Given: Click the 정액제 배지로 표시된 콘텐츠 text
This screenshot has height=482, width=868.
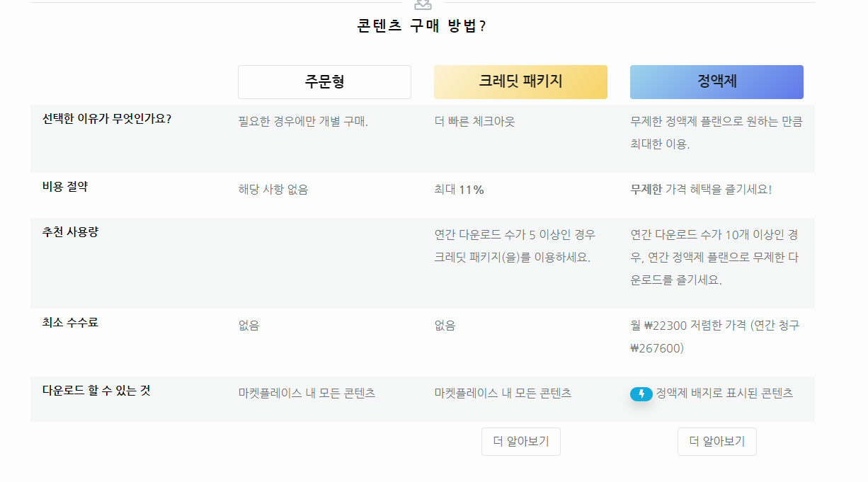Looking at the screenshot, I should (724, 393).
